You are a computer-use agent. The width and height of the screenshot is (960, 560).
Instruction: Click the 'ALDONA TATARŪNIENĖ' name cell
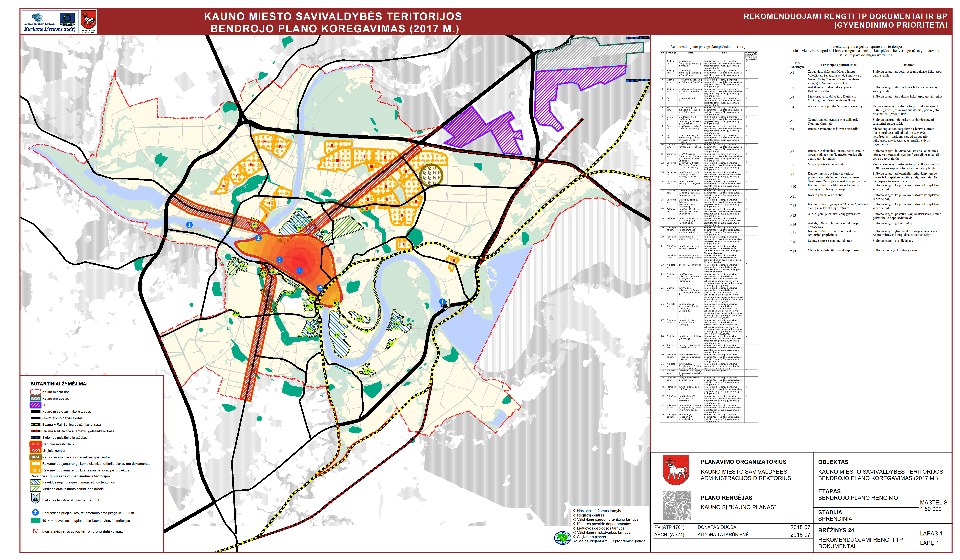tap(723, 534)
